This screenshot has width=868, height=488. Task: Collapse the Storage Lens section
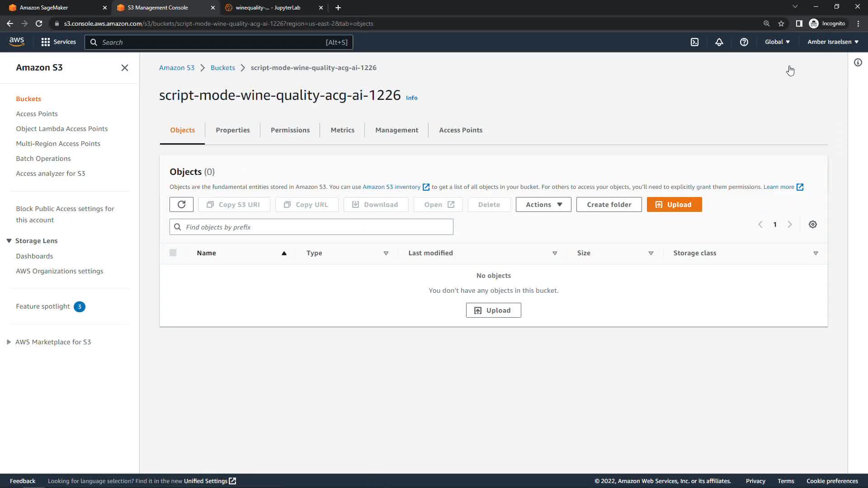[x=9, y=241]
